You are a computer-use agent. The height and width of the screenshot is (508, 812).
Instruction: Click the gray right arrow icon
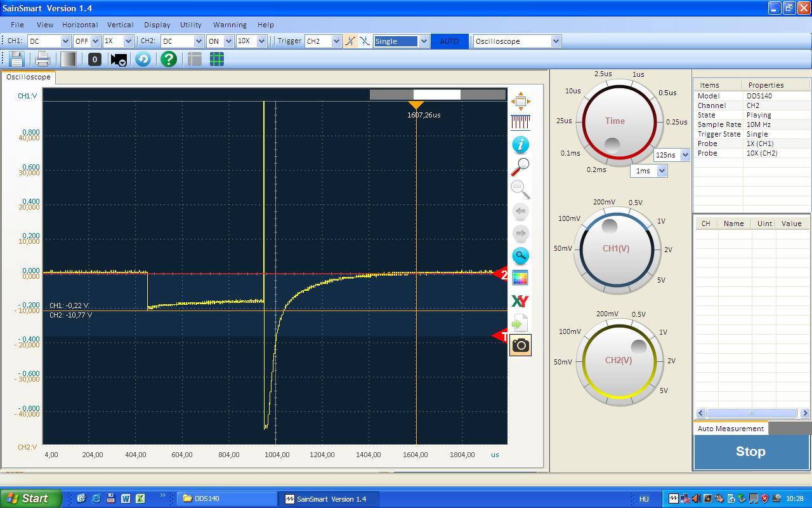tap(520, 233)
